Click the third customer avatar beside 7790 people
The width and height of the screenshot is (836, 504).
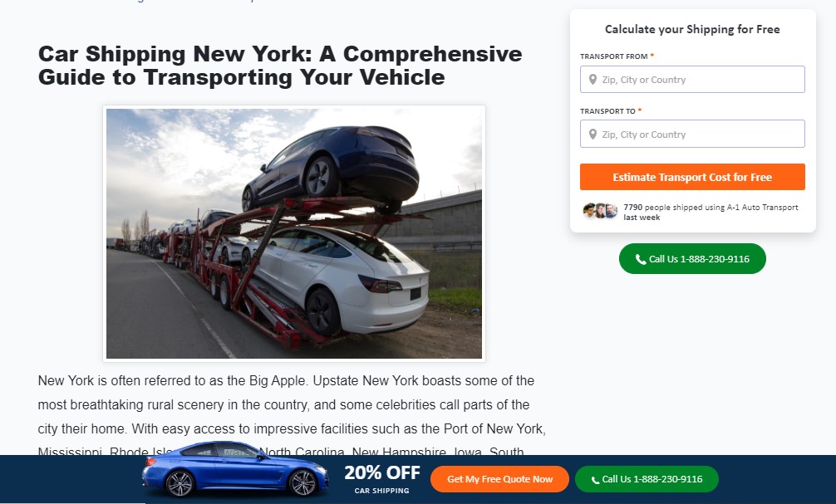(x=612, y=211)
